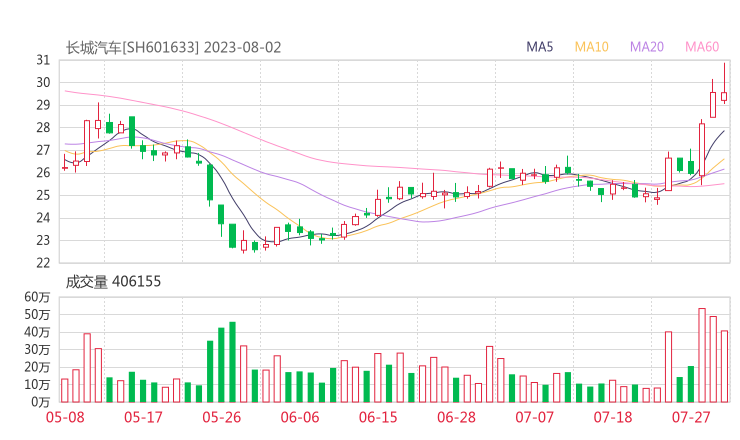Click the price axis value 22
740x440 pixels.
click(43, 263)
